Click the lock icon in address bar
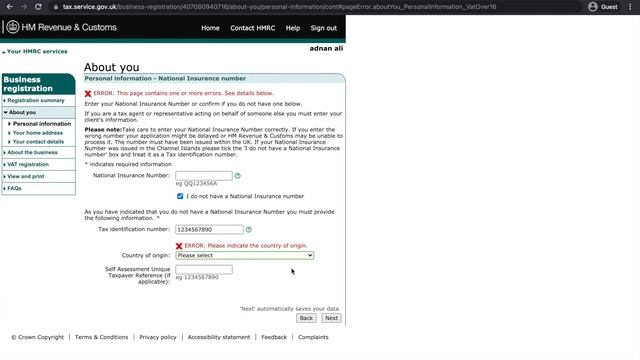 coord(56,7)
